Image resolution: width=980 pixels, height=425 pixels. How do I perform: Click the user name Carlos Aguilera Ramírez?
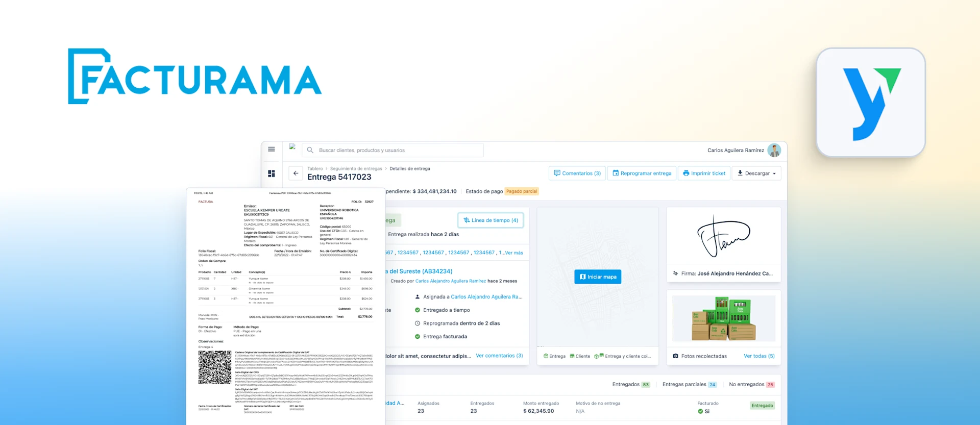click(x=736, y=151)
